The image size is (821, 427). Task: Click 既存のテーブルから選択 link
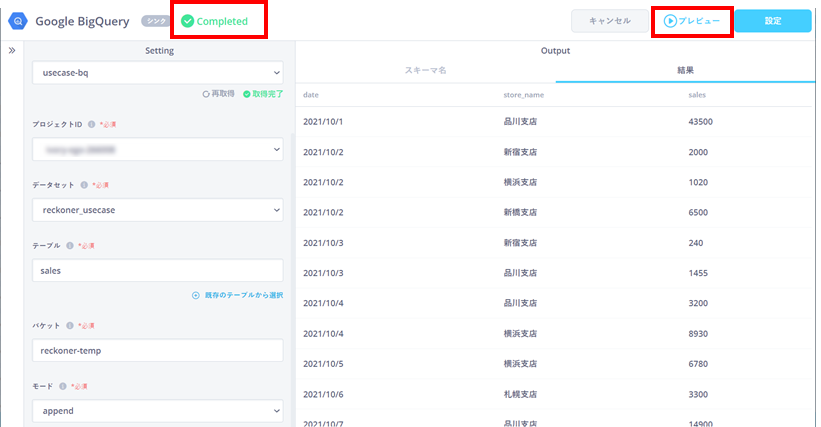coord(237,295)
